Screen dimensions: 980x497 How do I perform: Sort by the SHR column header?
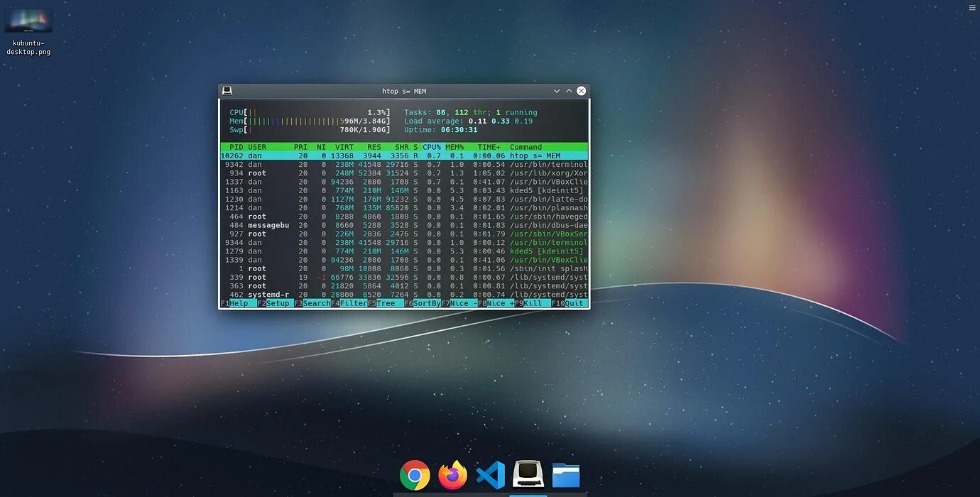pos(402,147)
